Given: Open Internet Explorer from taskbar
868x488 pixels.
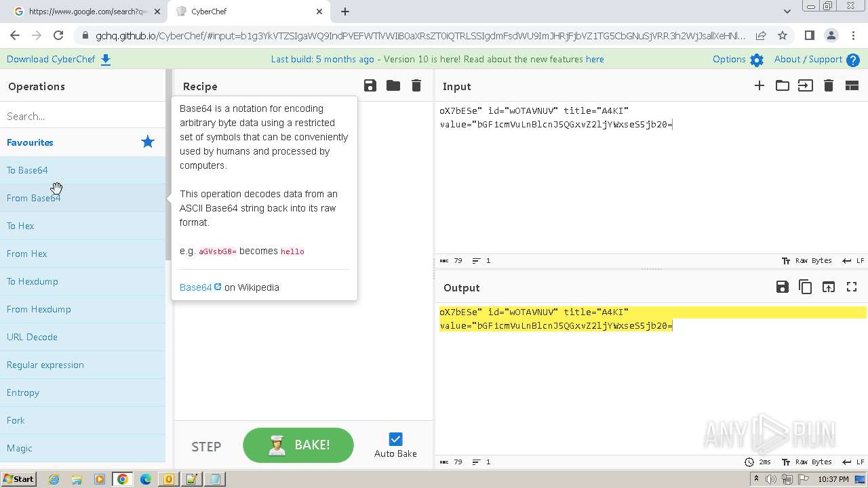Looking at the screenshot, I should pos(54,479).
